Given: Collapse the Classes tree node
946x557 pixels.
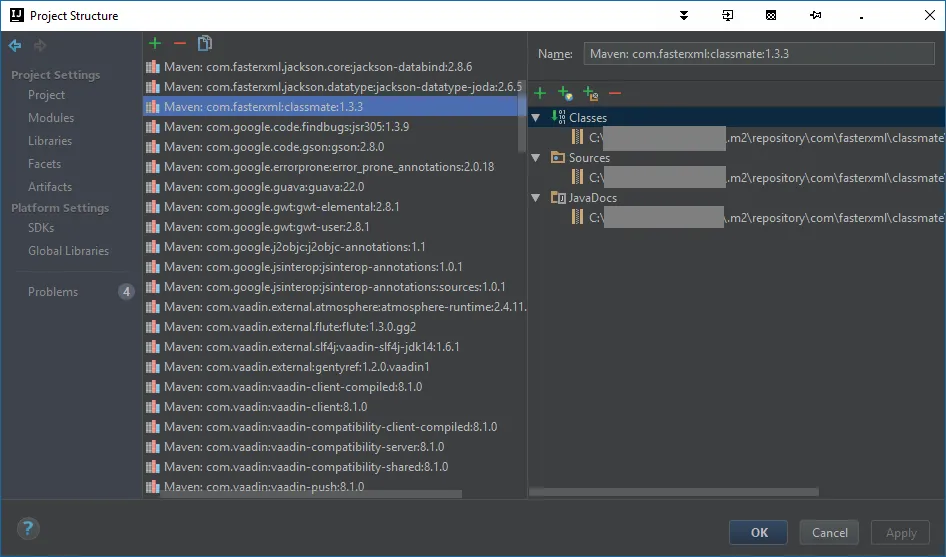Looking at the screenshot, I should (x=536, y=118).
